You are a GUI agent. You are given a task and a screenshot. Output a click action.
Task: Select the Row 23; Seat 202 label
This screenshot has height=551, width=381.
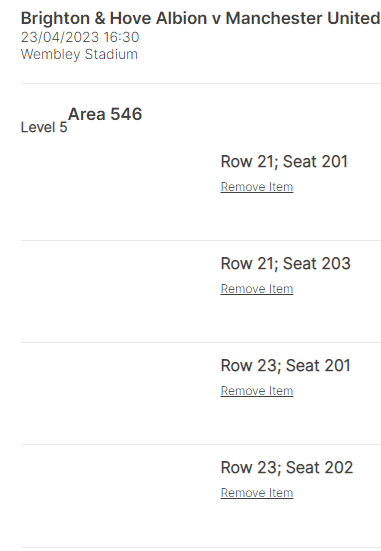(x=286, y=467)
